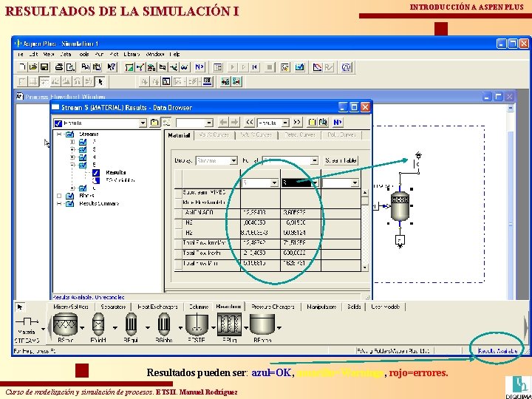Open the Results folder dropdown at top-left
Viewport: 532px width, 399px height.
point(143,123)
